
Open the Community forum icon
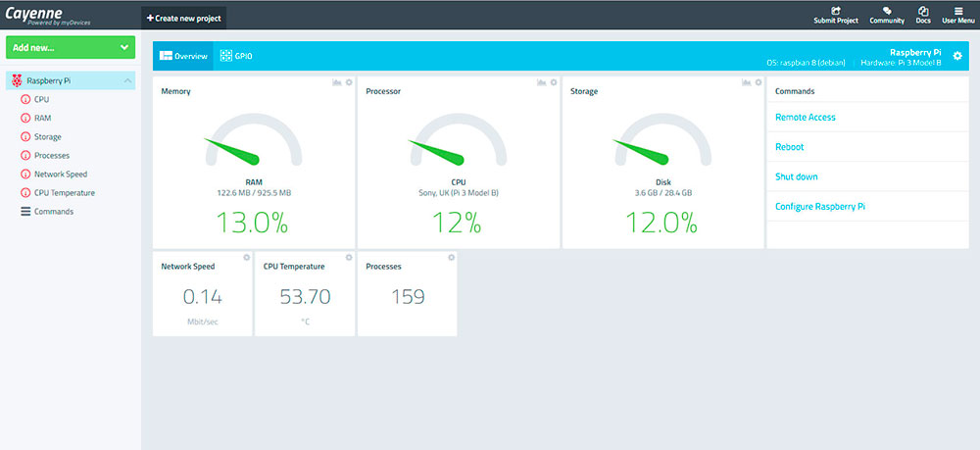tap(886, 11)
